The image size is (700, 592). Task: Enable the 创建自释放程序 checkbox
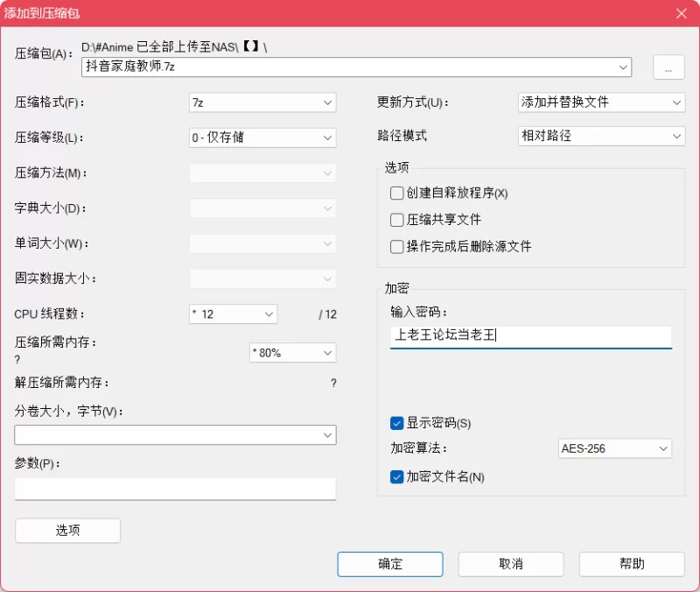(x=396, y=193)
